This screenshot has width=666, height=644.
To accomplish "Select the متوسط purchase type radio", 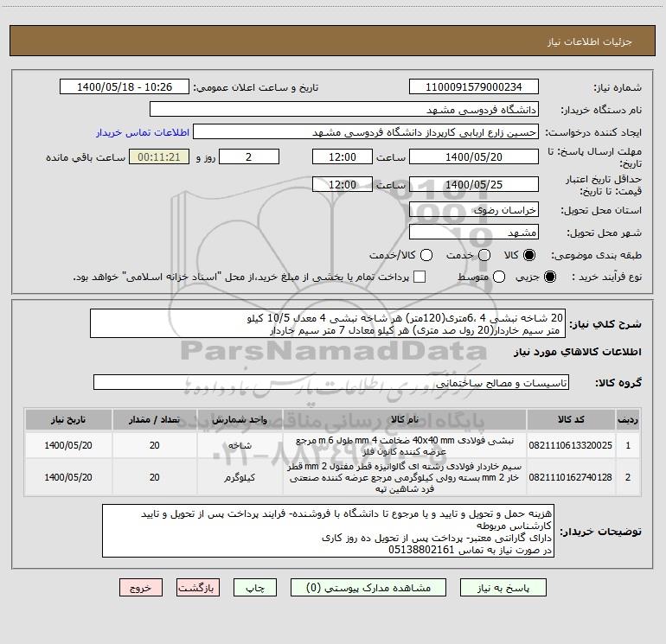I will tap(499, 277).
